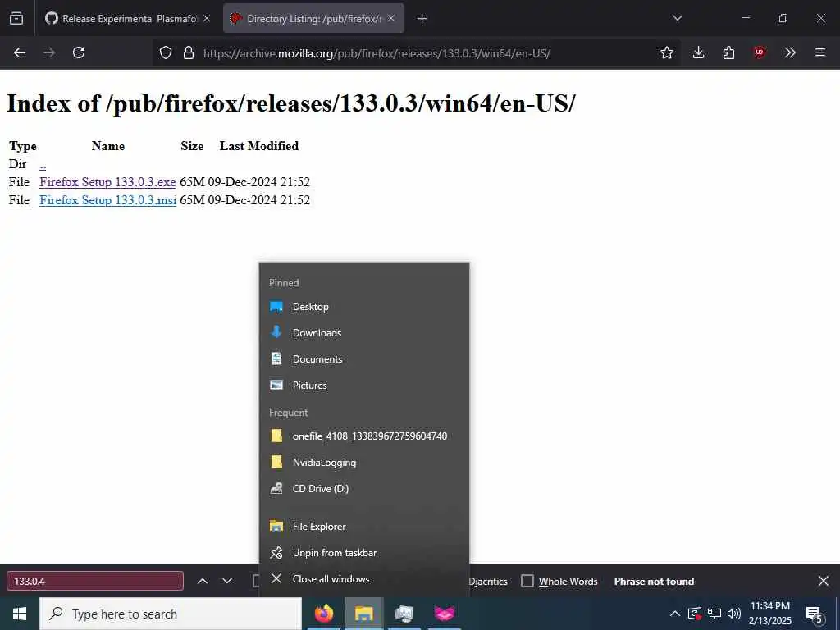
Task: Click the tray icon with red dot
Action: point(695,614)
